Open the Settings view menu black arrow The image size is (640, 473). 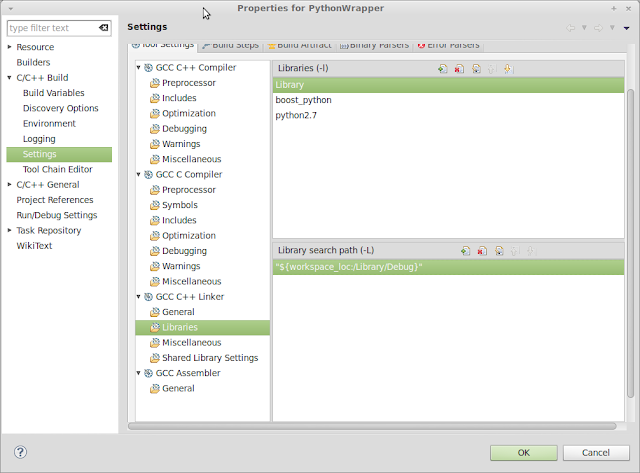(627, 28)
